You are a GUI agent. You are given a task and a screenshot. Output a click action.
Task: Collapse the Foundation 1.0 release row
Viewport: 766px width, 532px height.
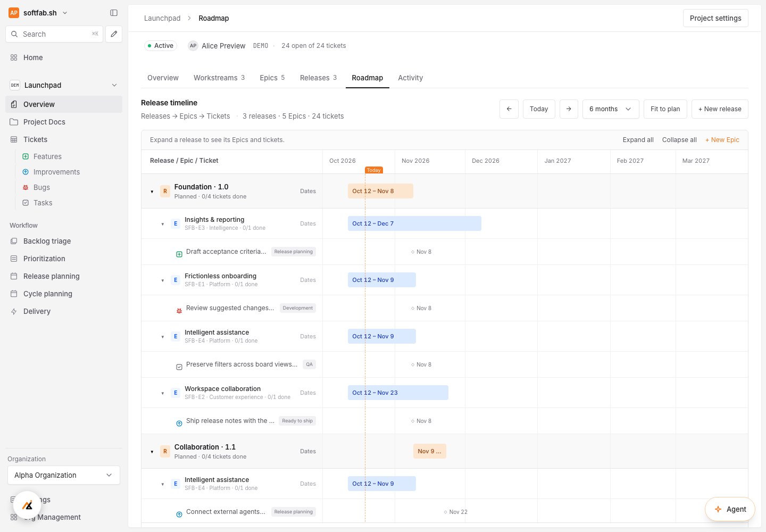pyautogui.click(x=152, y=192)
